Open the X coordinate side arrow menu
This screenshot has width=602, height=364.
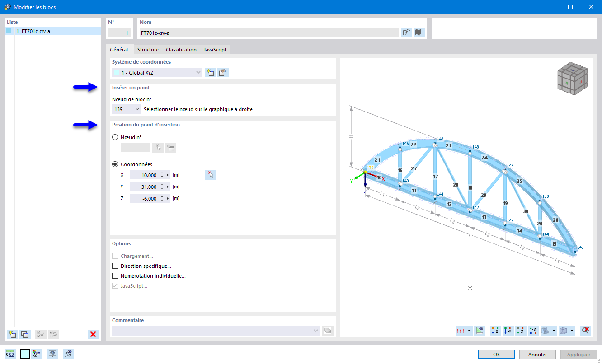pyautogui.click(x=168, y=175)
